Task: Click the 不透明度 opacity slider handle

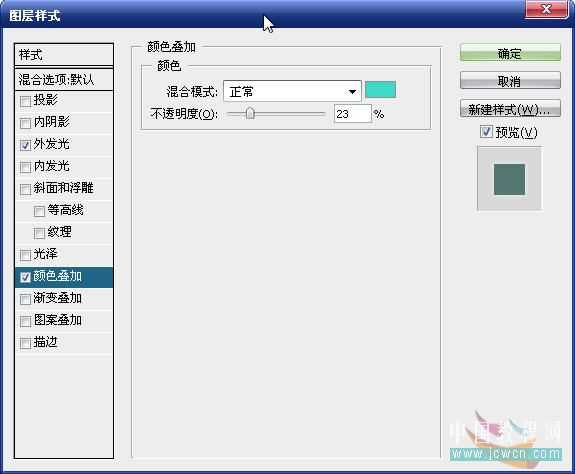Action: pos(250,113)
